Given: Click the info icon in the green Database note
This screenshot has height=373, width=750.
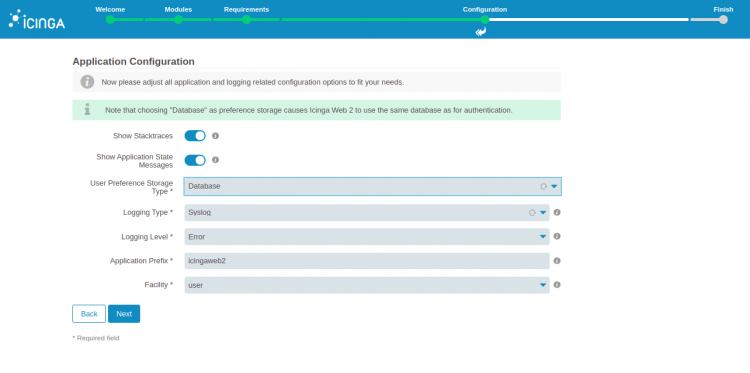Looking at the screenshot, I should pos(87,110).
